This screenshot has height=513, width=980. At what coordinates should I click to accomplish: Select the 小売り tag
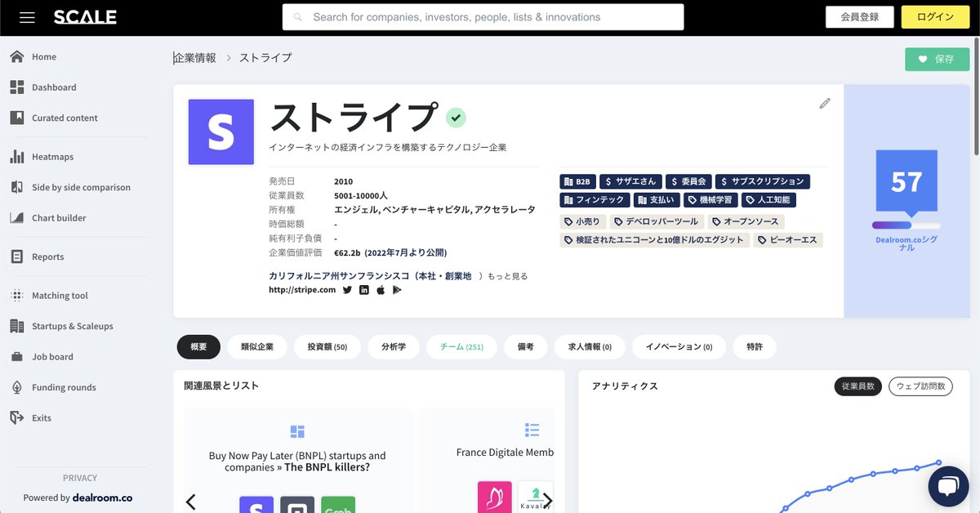coord(582,221)
